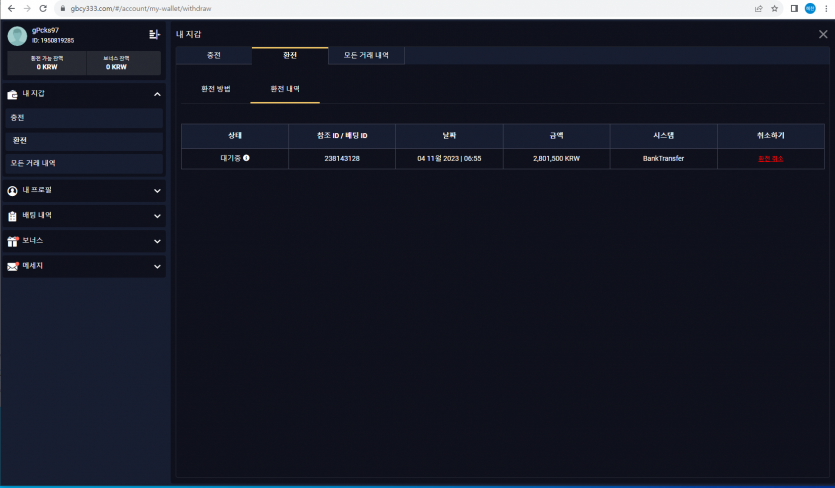The height and width of the screenshot is (488, 835).
Task: Select the 환전 내역 sub-tab
Action: pos(285,89)
